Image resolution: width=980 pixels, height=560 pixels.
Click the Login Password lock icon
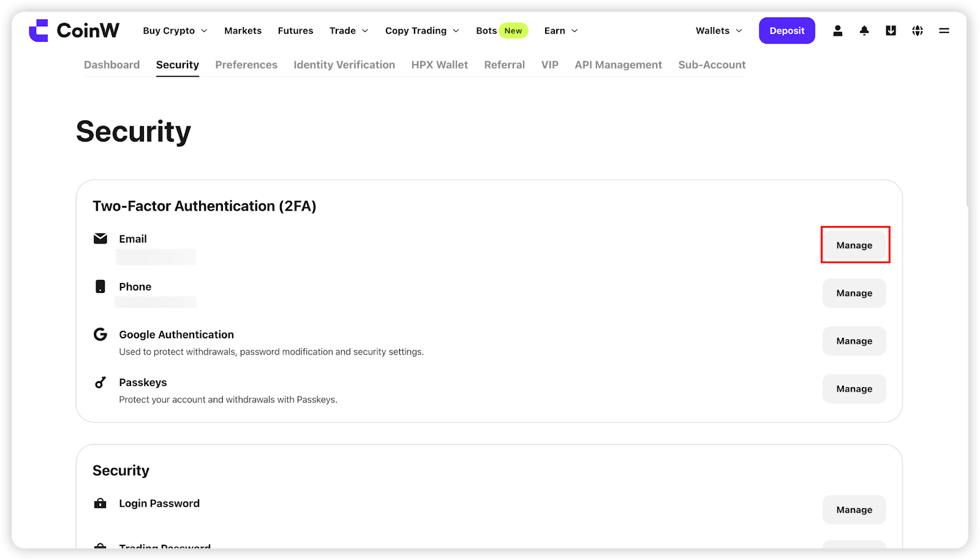coord(100,503)
